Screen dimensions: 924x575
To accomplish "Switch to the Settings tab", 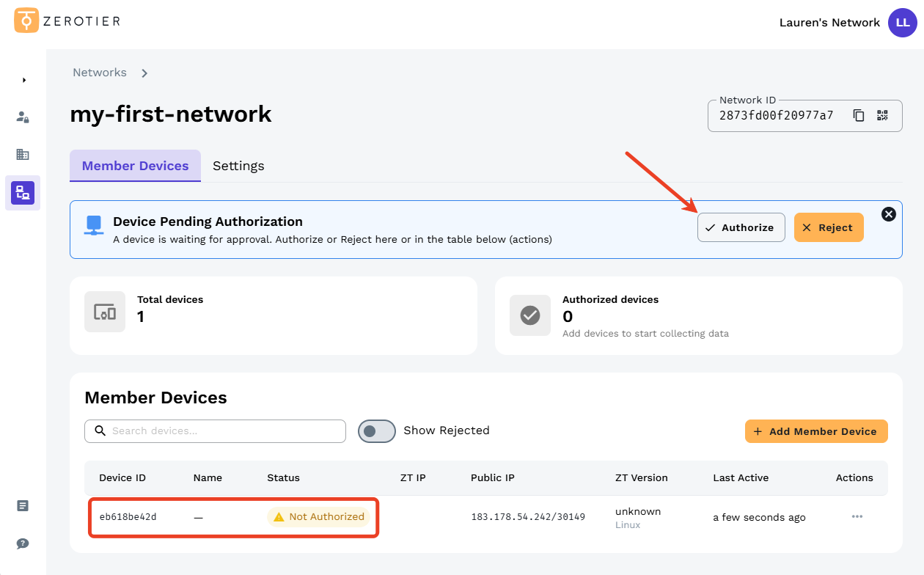I will [x=238, y=166].
